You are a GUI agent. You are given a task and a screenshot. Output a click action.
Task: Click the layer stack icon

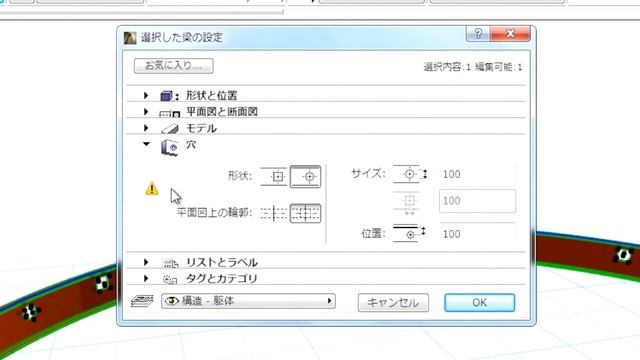(x=142, y=301)
